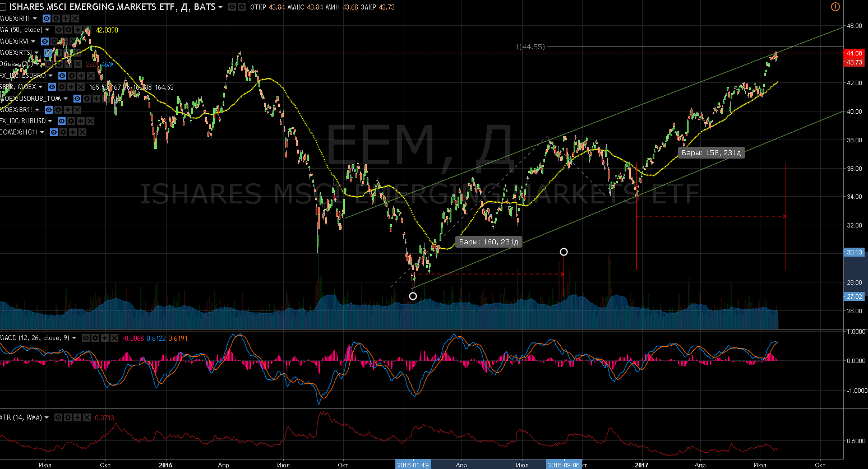Add indicator on MACD via plus icon
The image size is (868, 469).
click(105, 338)
